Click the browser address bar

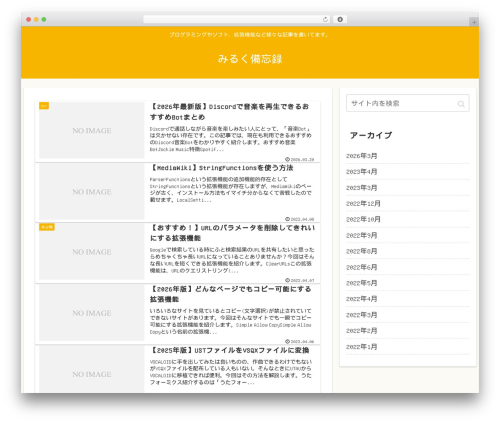point(236,19)
